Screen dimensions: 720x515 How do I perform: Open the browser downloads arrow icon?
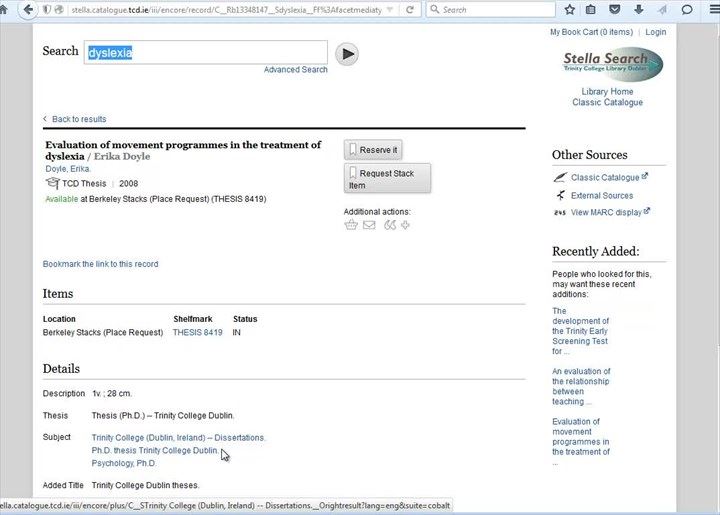pyautogui.click(x=637, y=10)
